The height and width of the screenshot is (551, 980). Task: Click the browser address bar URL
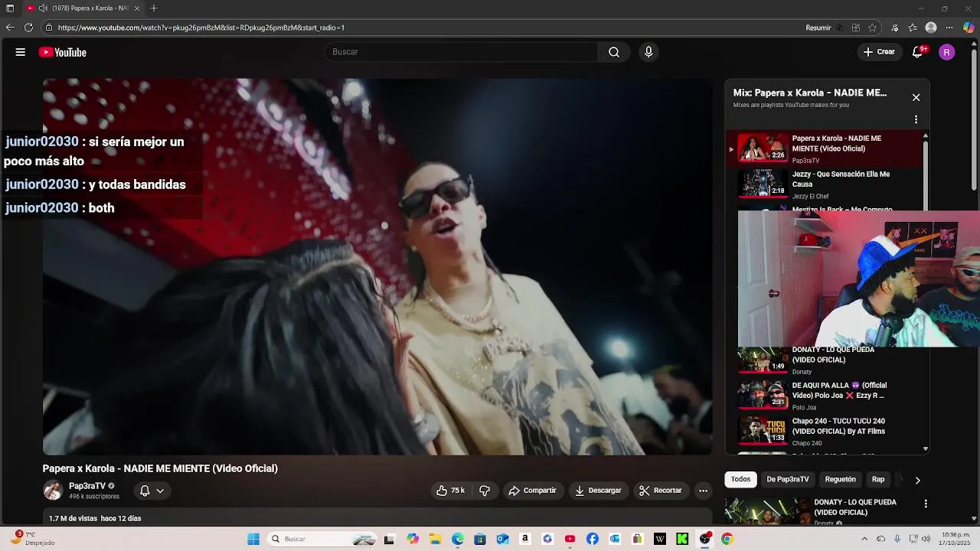(x=201, y=28)
